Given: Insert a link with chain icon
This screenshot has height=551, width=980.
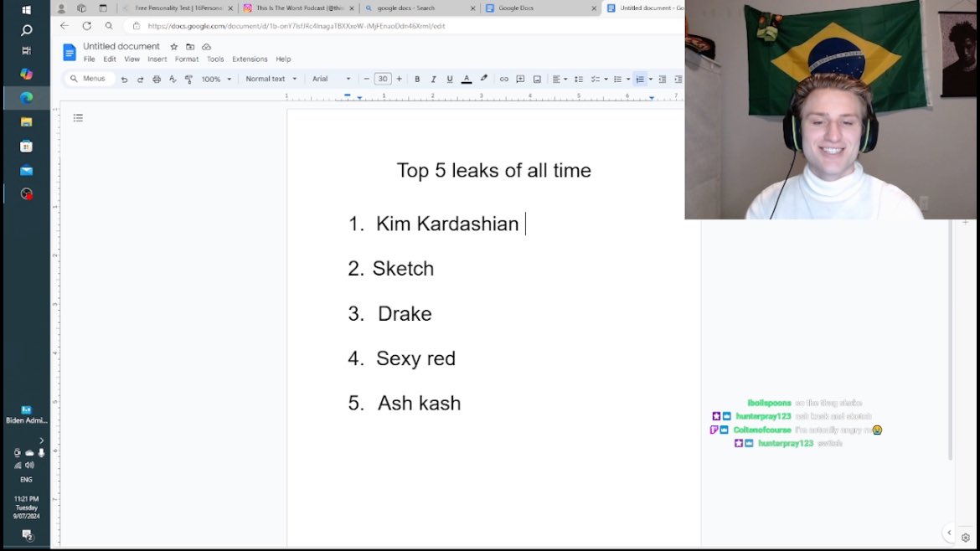Looking at the screenshot, I should [x=503, y=80].
